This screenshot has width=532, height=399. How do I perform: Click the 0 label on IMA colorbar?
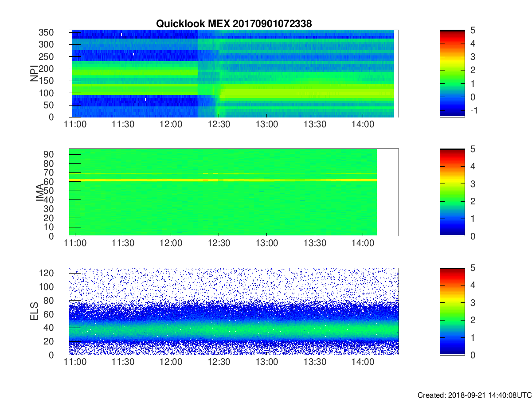(473, 236)
